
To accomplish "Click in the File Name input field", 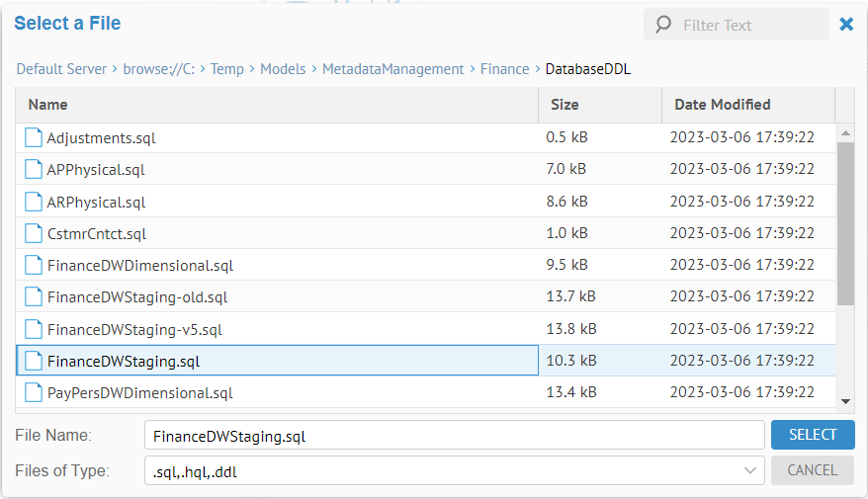I will tap(454, 435).
